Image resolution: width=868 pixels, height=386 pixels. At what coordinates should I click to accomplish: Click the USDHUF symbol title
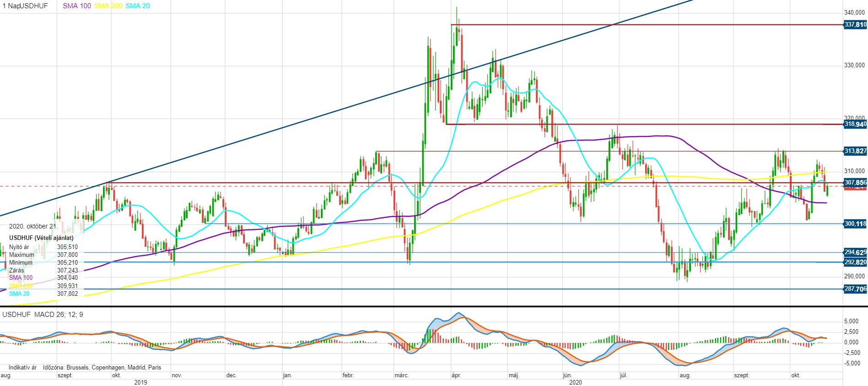point(33,6)
